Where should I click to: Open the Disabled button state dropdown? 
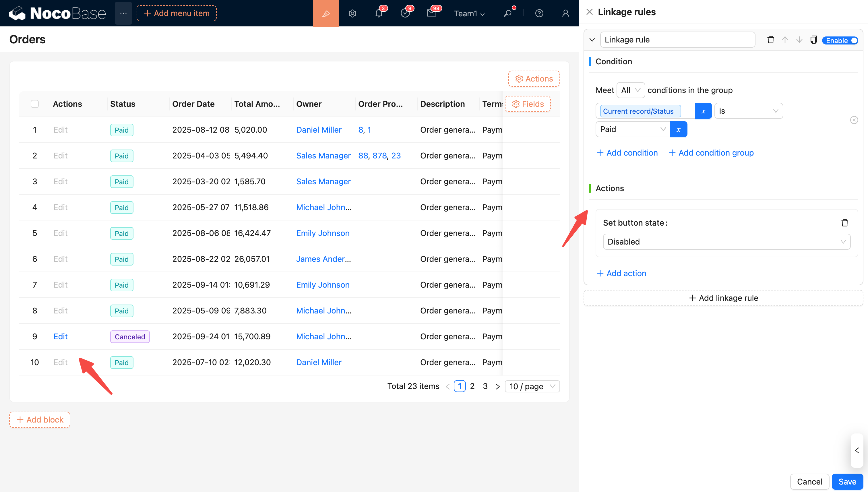(726, 242)
